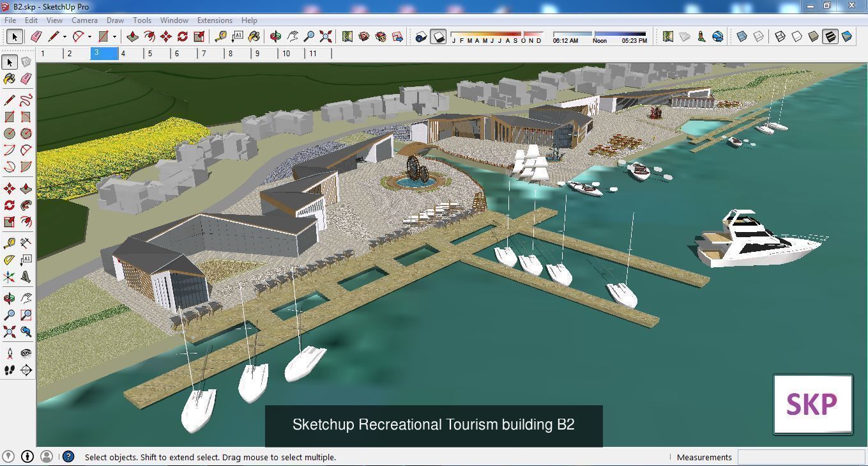Select the Look Around eye tool
The width and height of the screenshot is (868, 466).
(x=26, y=353)
